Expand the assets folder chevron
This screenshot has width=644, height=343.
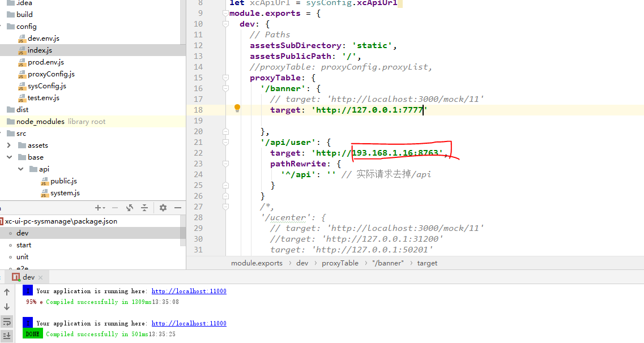click(x=9, y=145)
